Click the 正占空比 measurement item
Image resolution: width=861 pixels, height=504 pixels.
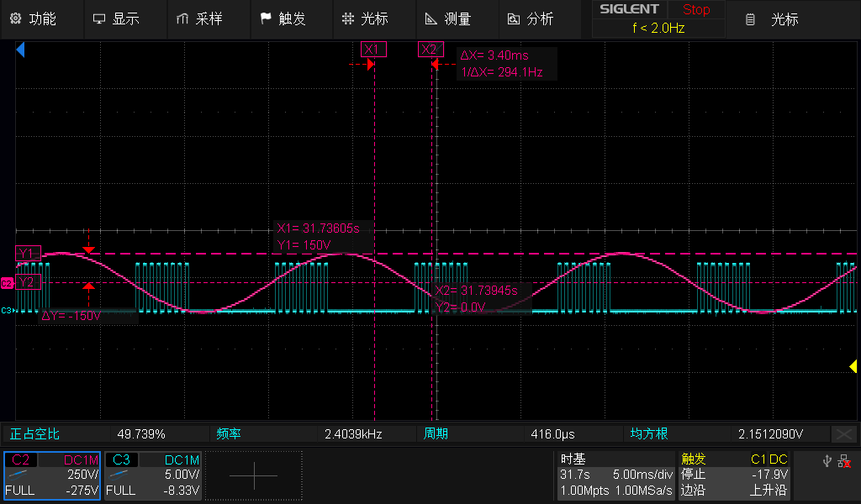tap(34, 433)
